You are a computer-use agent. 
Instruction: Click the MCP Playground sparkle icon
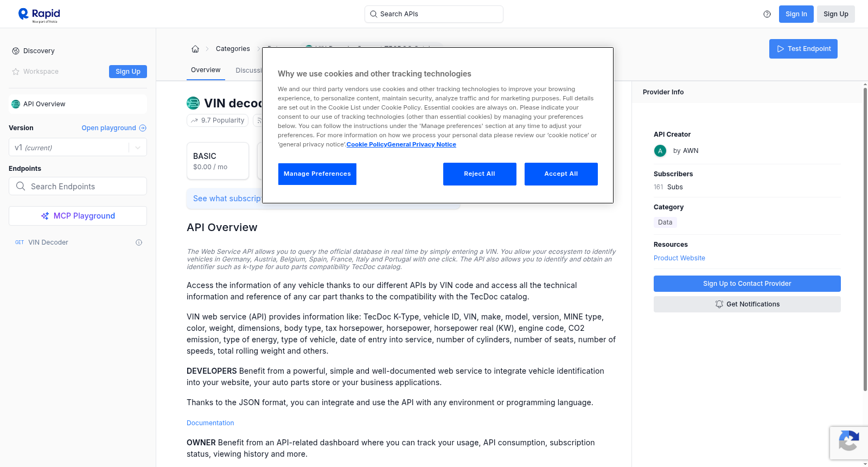point(45,216)
